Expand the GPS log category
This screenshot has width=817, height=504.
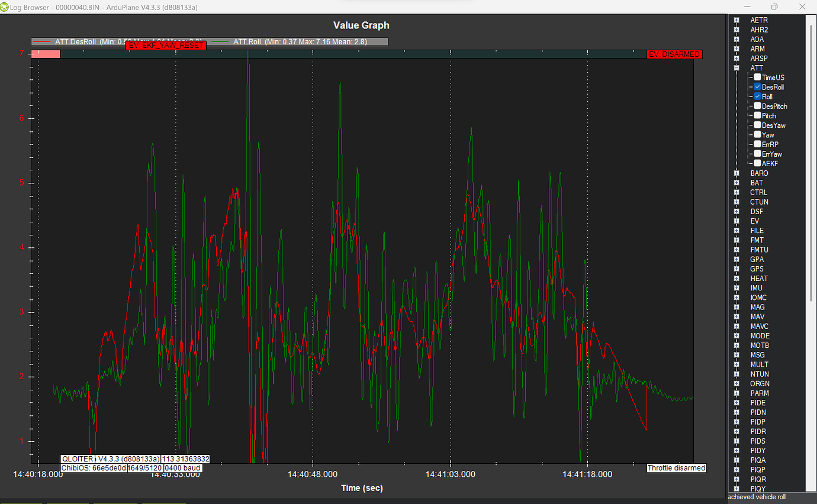[736, 269]
